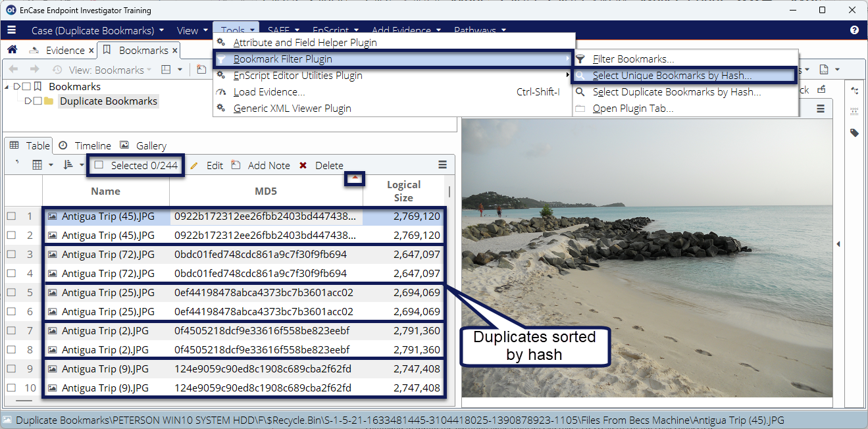This screenshot has height=429, width=868.
Task: Open the Case (Duplicate Bookmarks) dropdown menu
Action: tap(98, 30)
